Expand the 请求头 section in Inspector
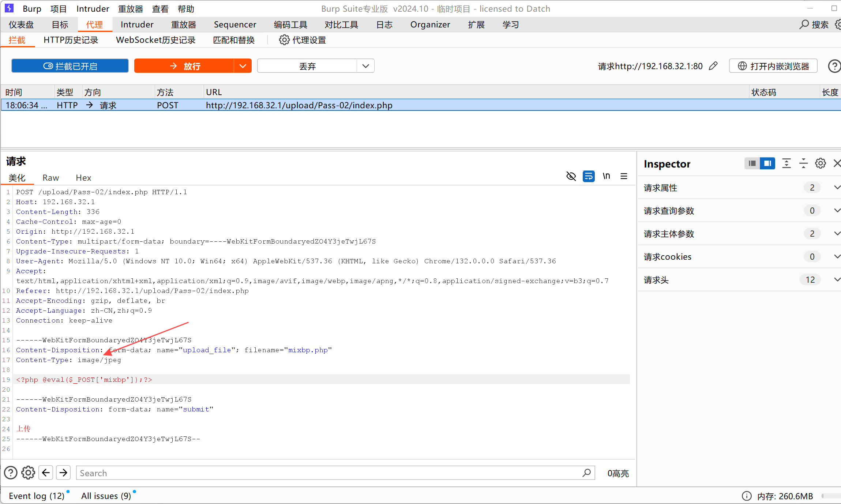The image size is (841, 504). pos(837,280)
